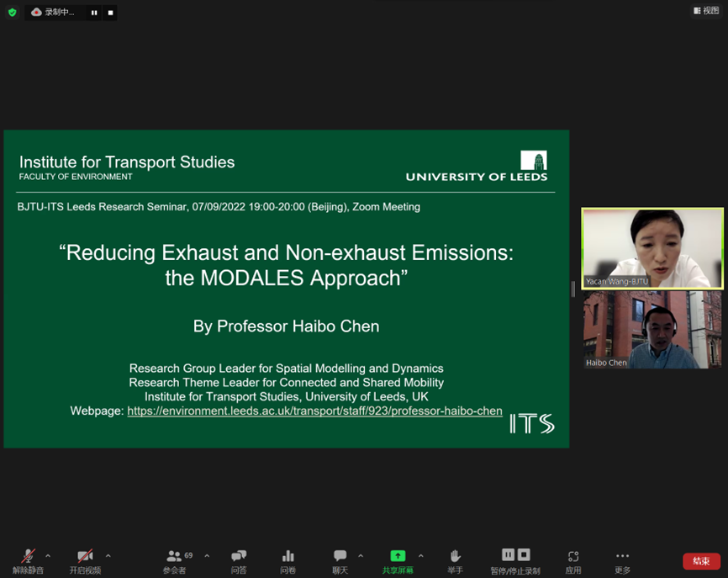728x578 pixels.
Task: Open the 应用 apps panel
Action: pos(573,561)
